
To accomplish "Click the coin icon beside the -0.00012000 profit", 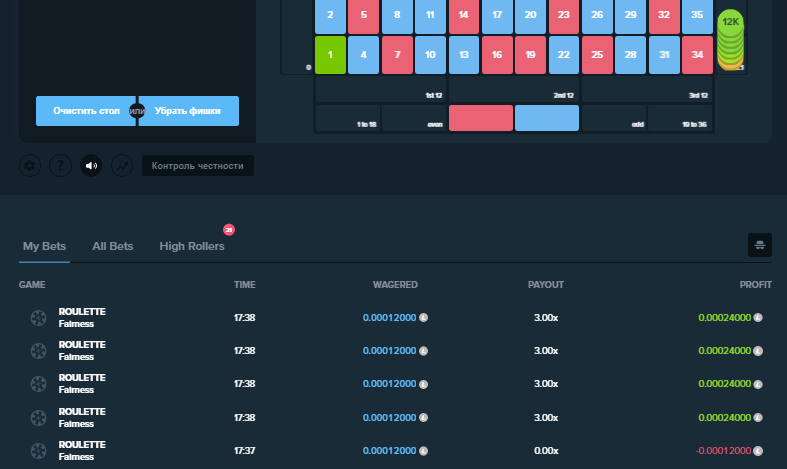I will (x=758, y=451).
